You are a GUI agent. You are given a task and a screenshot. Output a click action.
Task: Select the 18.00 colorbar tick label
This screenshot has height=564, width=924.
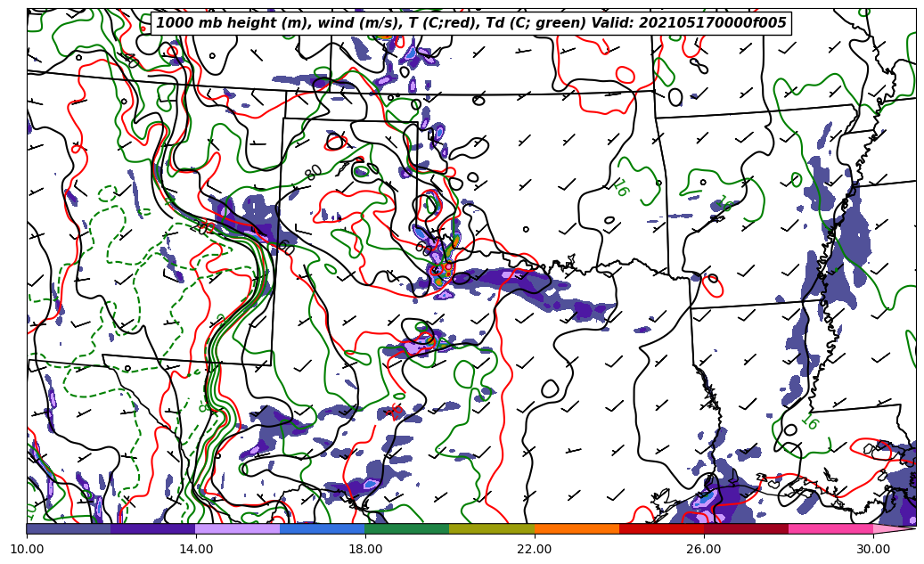(x=364, y=549)
